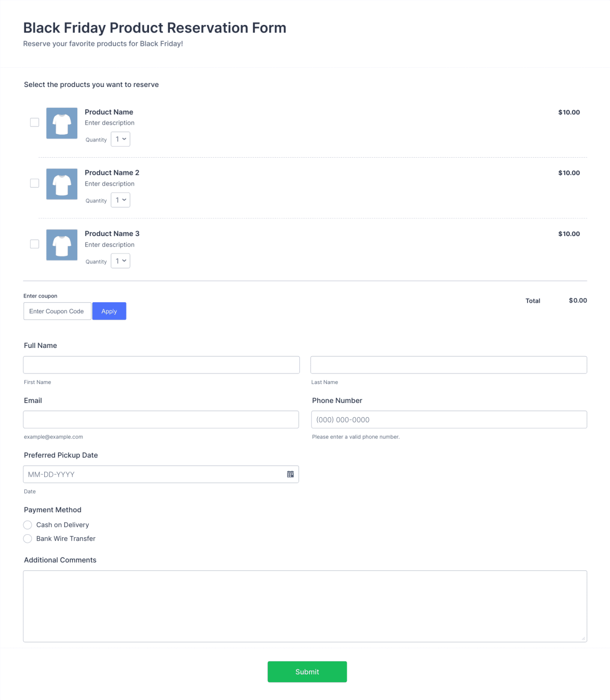Select Cash on Delivery payment method
Image resolution: width=610 pixels, height=700 pixels.
click(27, 524)
